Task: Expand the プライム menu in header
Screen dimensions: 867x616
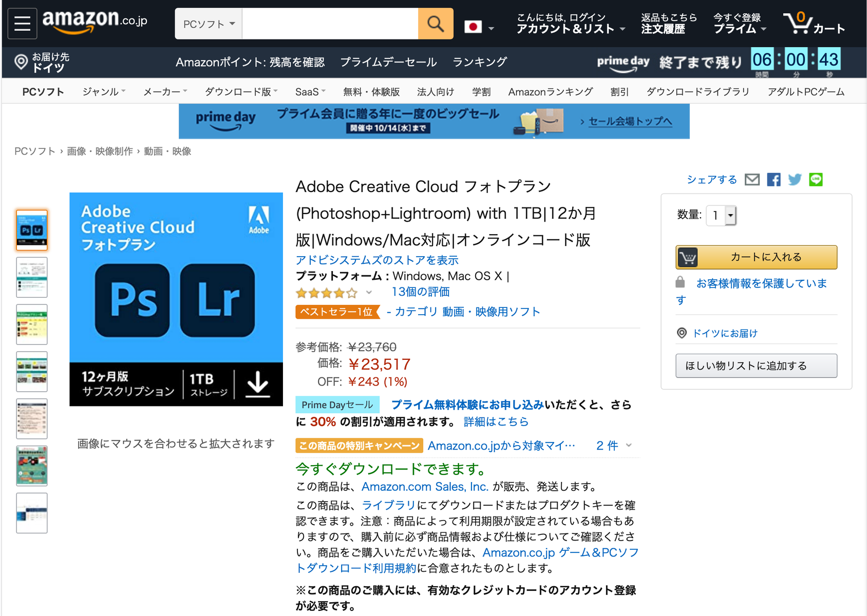Action: [740, 24]
